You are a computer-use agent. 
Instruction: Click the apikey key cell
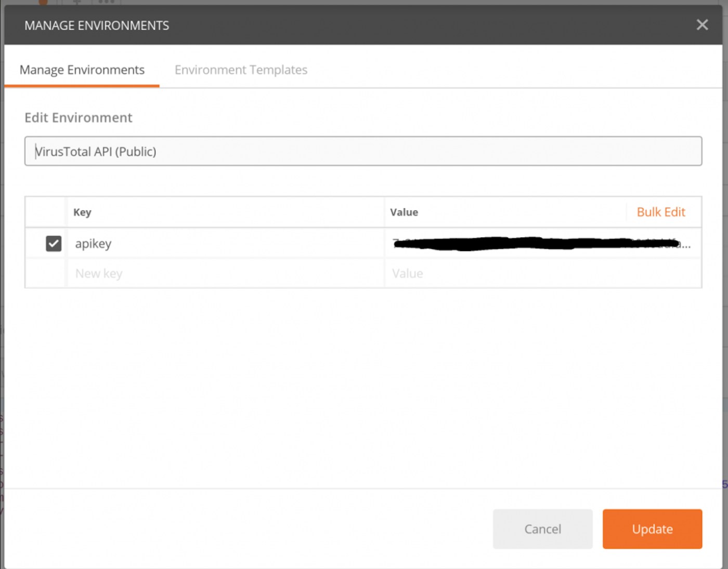click(224, 244)
